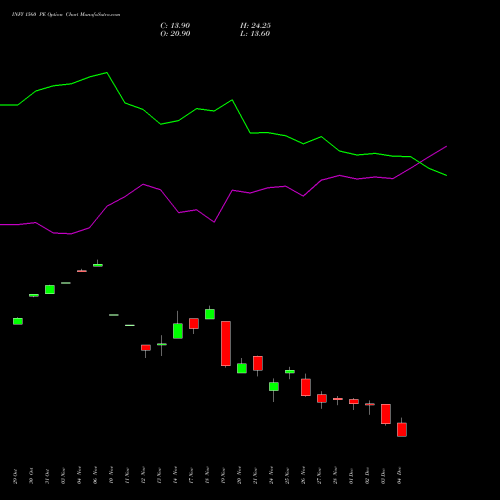Click the red candle above 17 Nov
This screenshot has width=500, height=500.
tap(194, 324)
